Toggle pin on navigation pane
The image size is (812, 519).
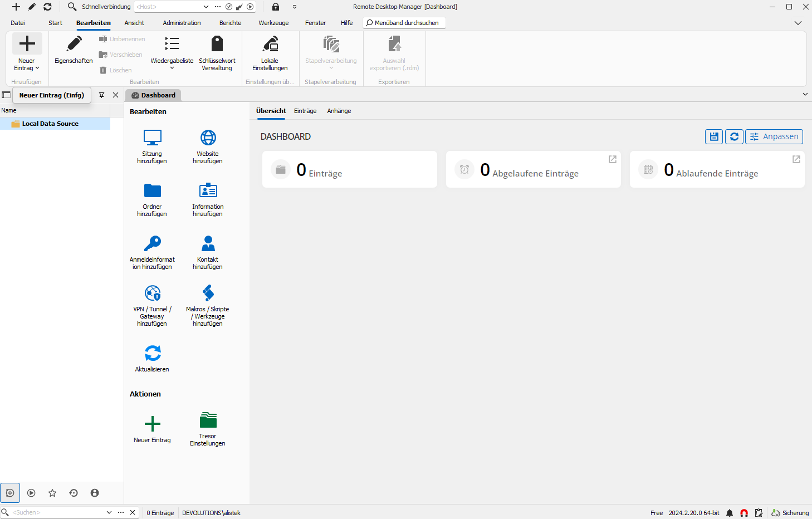(101, 95)
